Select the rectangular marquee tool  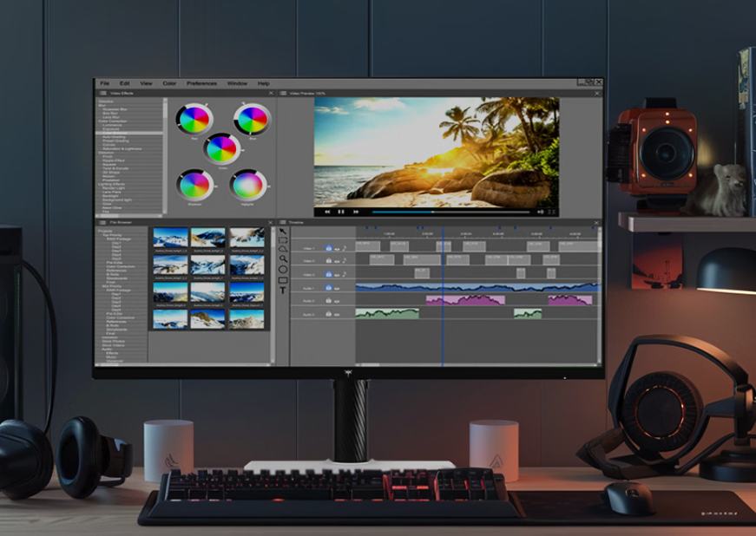pos(283,242)
